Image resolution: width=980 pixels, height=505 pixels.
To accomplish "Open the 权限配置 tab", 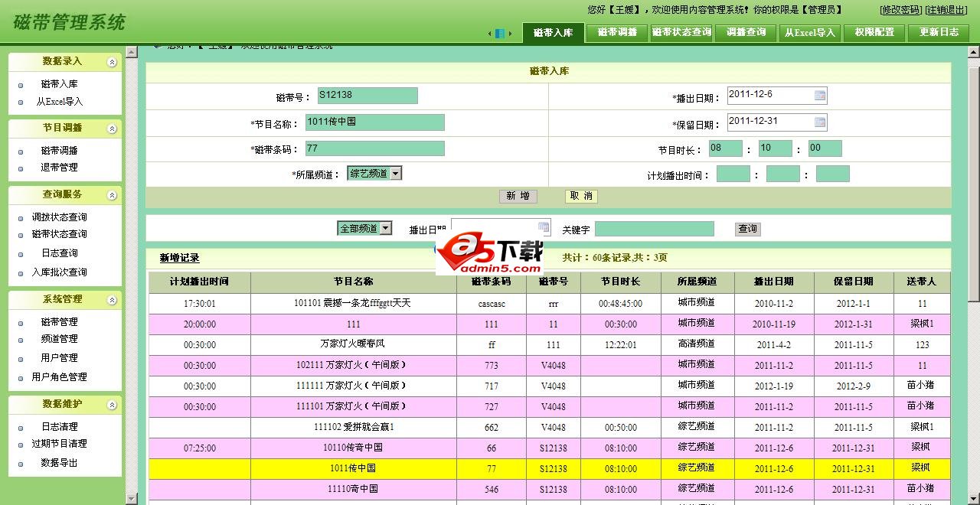I will (874, 33).
